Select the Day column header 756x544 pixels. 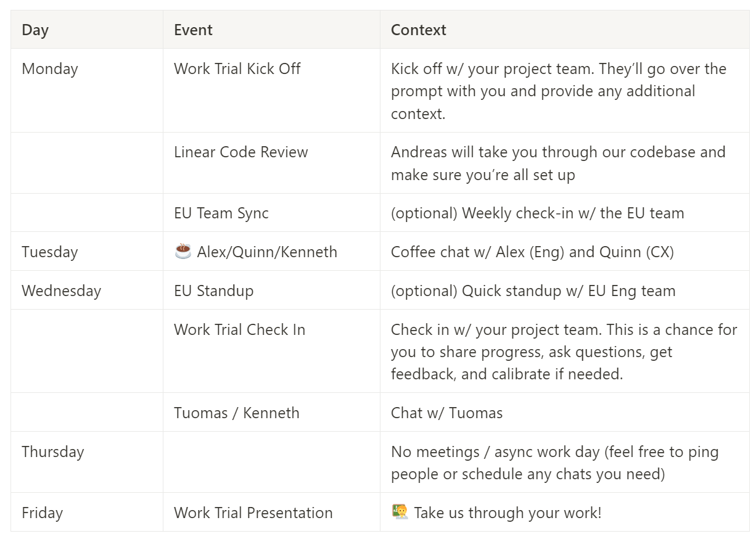pos(87,30)
